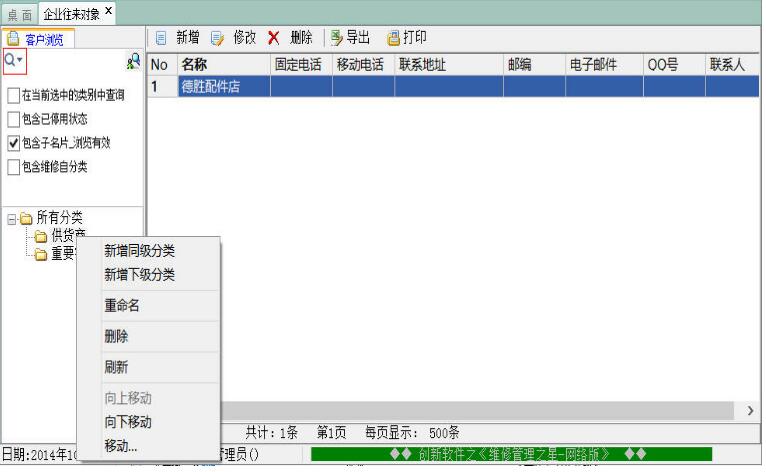The width and height of the screenshot is (766, 472).
Task: Click the 供货商 folder icon
Action: [x=41, y=237]
